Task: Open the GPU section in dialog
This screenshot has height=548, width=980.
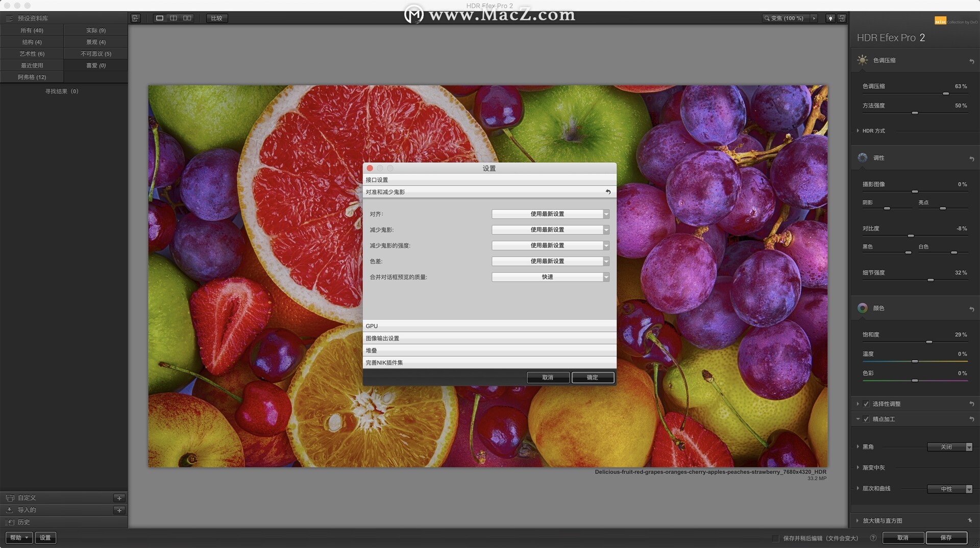Action: 489,326
